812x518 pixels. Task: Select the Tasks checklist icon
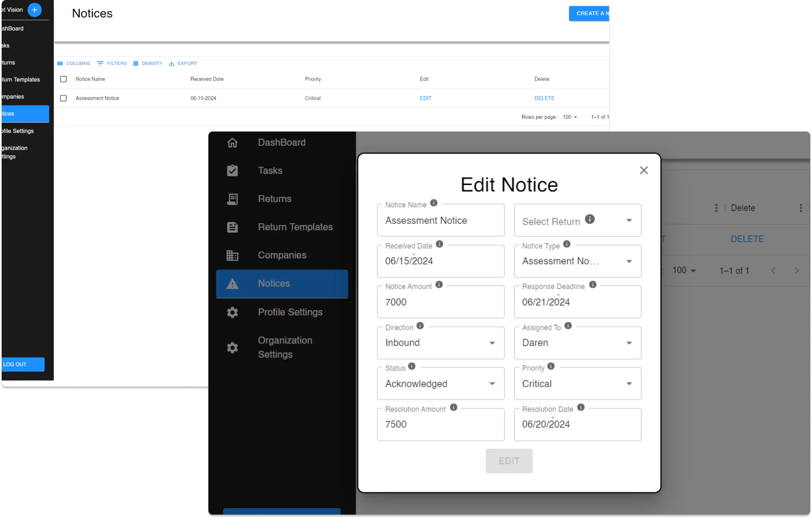(x=232, y=170)
